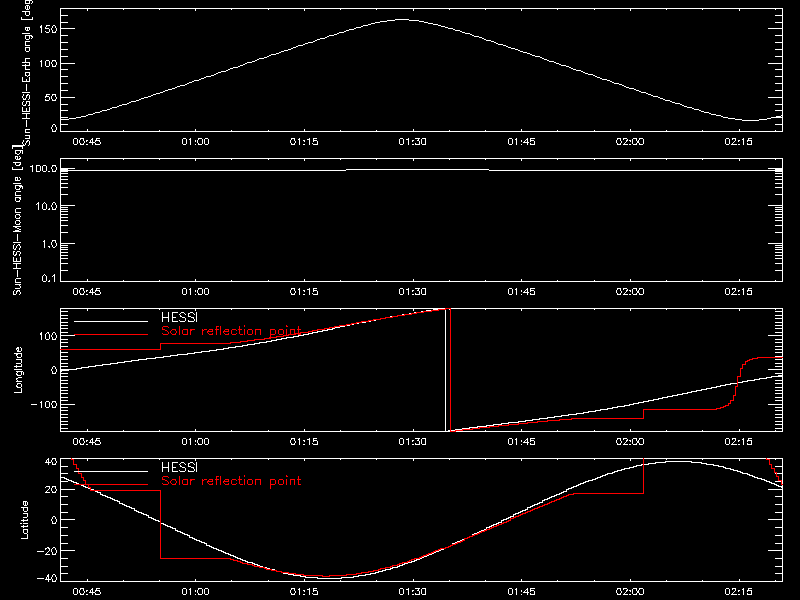This screenshot has width=800, height=600.
Task: Click 02:00 time label under the Latitude plot
Action: pos(630,591)
